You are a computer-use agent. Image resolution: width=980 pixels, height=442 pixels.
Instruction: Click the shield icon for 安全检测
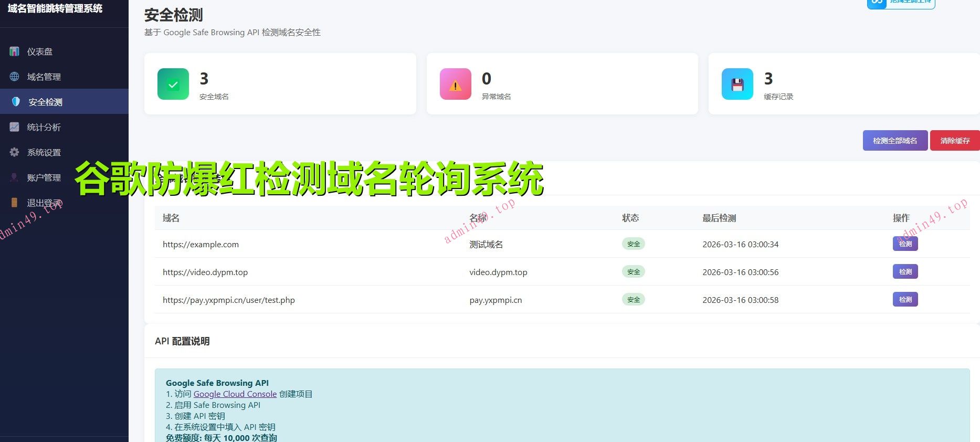click(x=16, y=102)
